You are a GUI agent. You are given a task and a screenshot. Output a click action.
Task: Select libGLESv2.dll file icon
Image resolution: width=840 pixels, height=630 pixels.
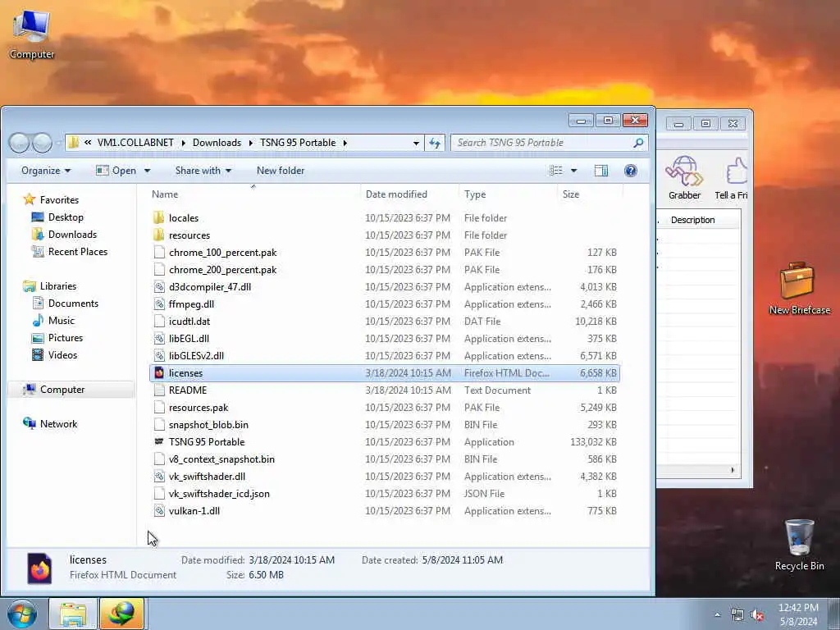tap(158, 356)
